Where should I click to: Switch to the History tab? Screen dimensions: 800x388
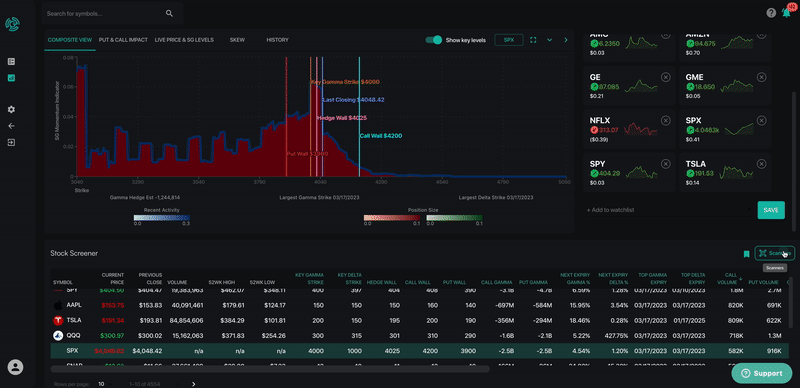tap(278, 40)
